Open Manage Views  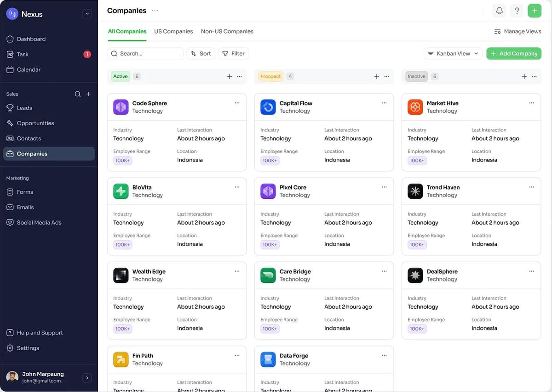(517, 31)
